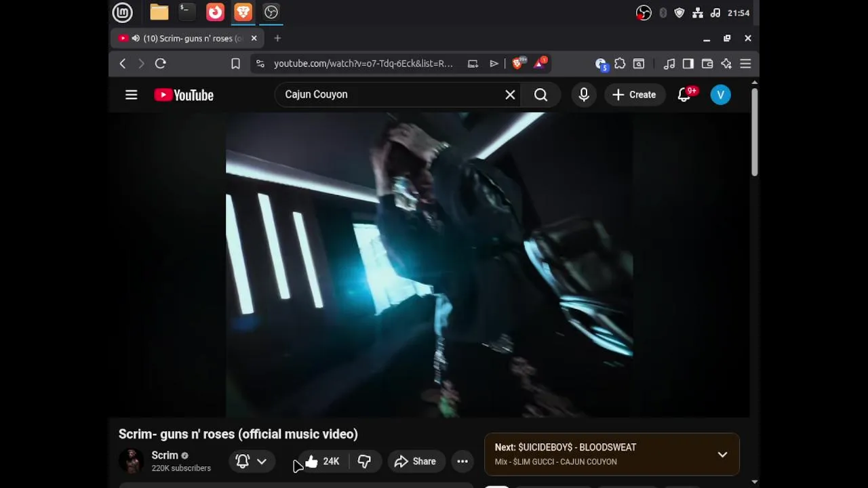
Task: Open the clock showing 21:54
Action: tap(738, 13)
